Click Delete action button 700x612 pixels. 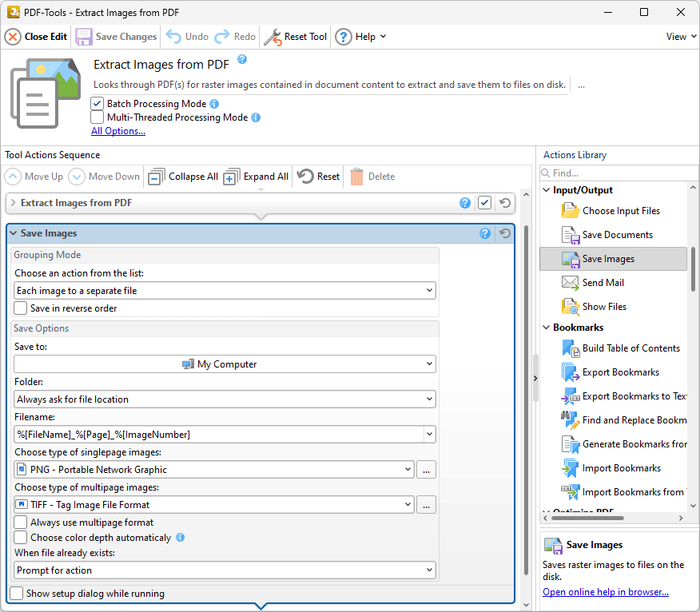[x=372, y=177]
